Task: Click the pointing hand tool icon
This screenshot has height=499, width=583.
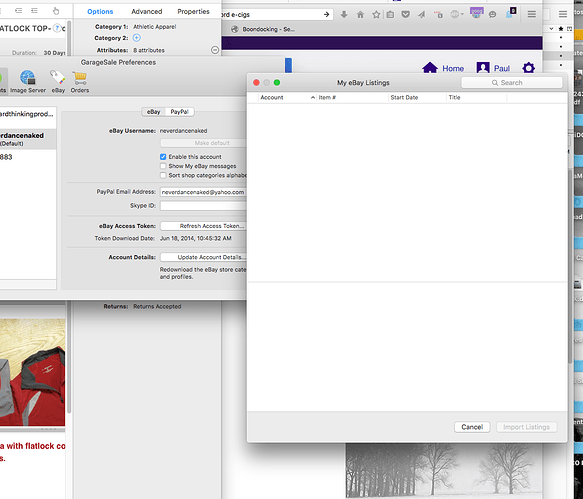Action: click(56, 11)
